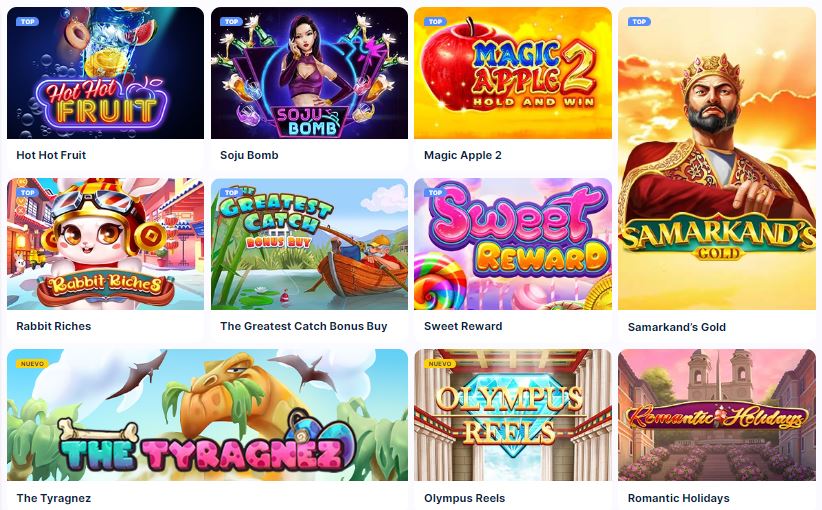
Task: Click the Romantic Holidays title text
Action: pos(678,498)
